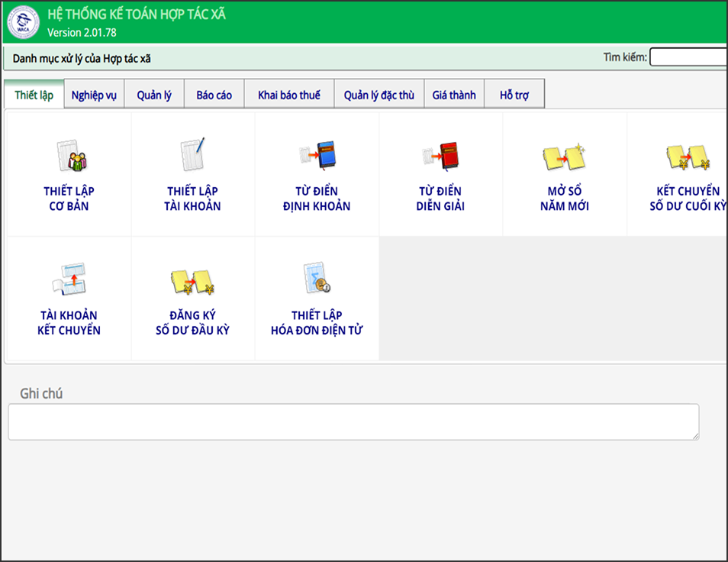Click the THIẾT LẬP HÓA ĐƠN ĐIỆN TỬ label
The image size is (728, 562).
317,323
